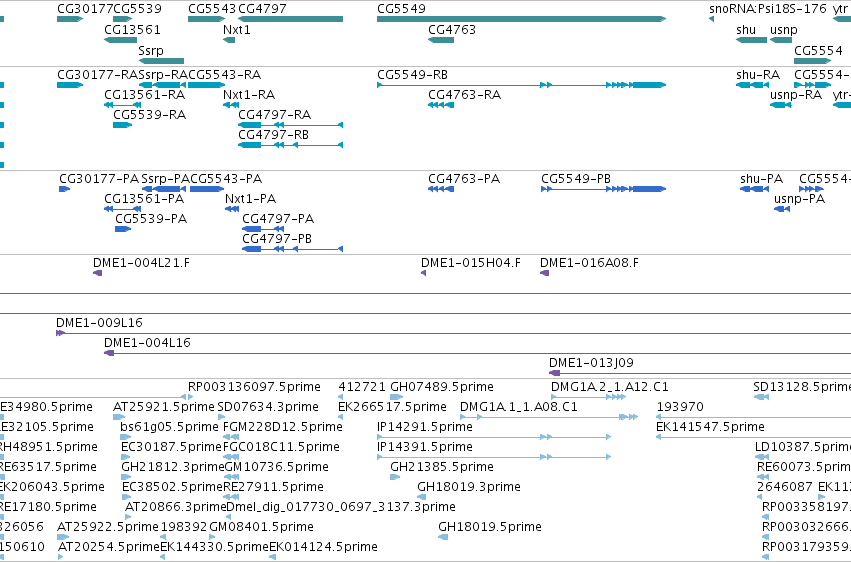Open the CG4763-RA transcript label
Viewport: 851px width, 562px height.
click(465, 94)
